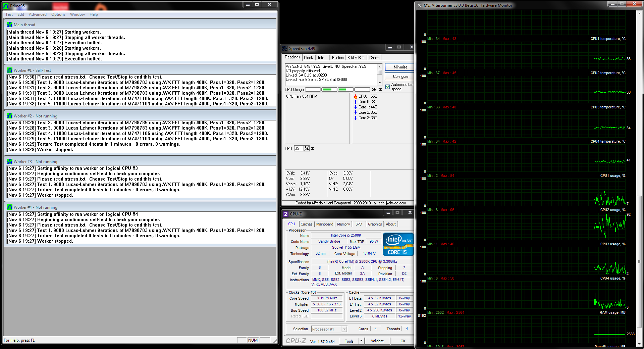The image size is (644, 349).
Task: Click the blue arrow icon beside Core 1
Action: click(x=356, y=107)
